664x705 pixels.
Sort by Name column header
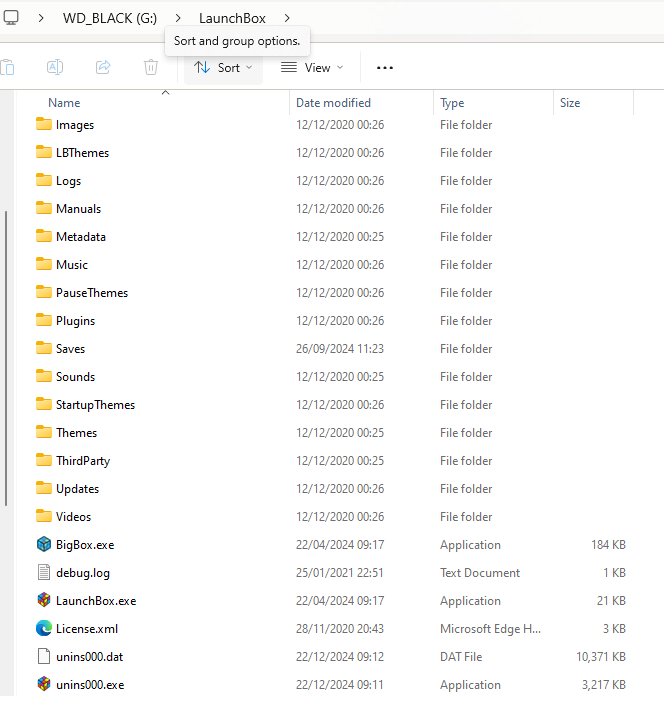pyautogui.click(x=64, y=103)
